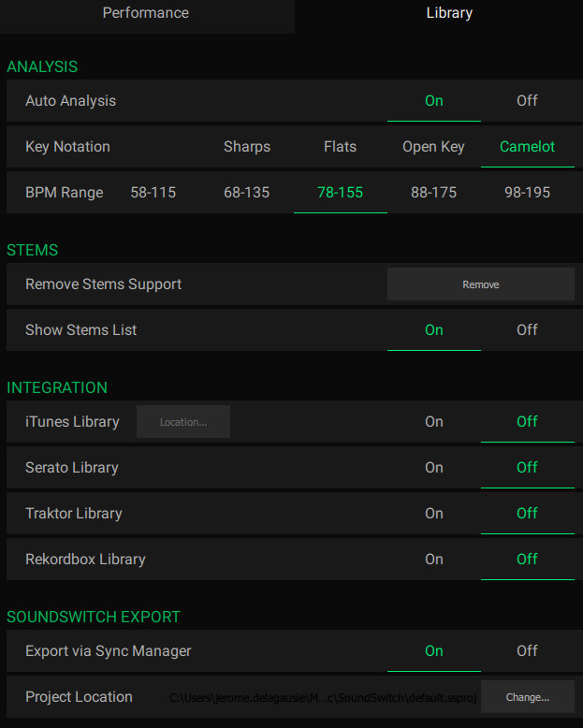Select Flats key notation

click(x=341, y=147)
